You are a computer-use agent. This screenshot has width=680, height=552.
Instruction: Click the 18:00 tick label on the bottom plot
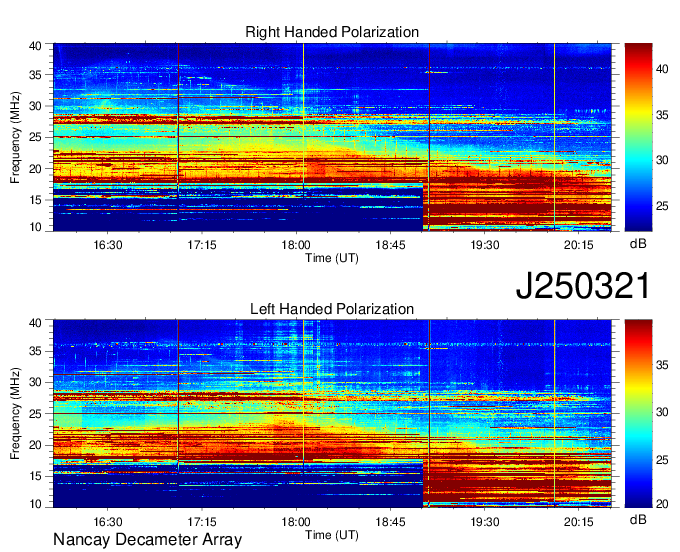pyautogui.click(x=296, y=522)
